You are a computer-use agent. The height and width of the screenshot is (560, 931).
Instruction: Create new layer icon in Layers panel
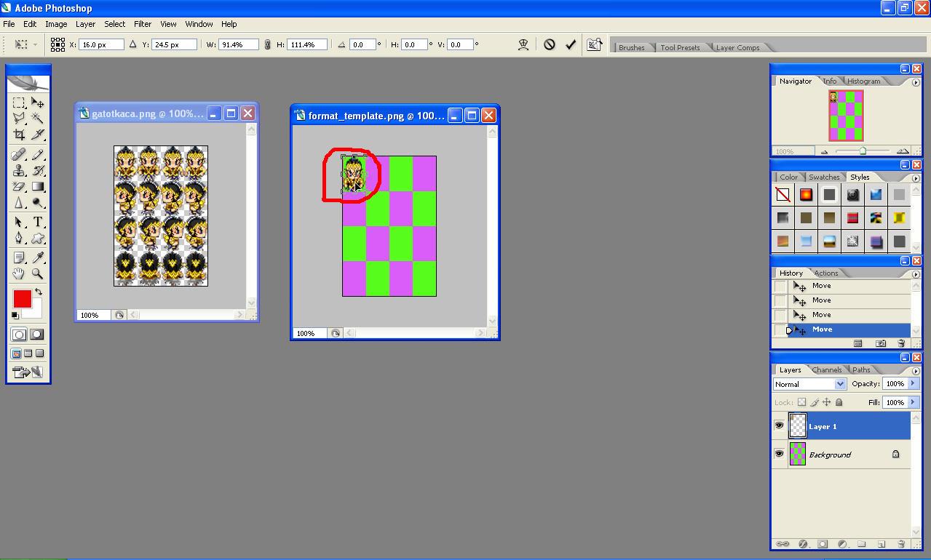tap(881, 544)
